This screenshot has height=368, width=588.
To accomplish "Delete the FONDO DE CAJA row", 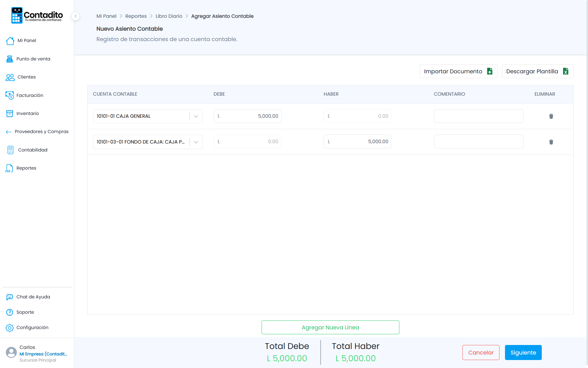I will (551, 142).
